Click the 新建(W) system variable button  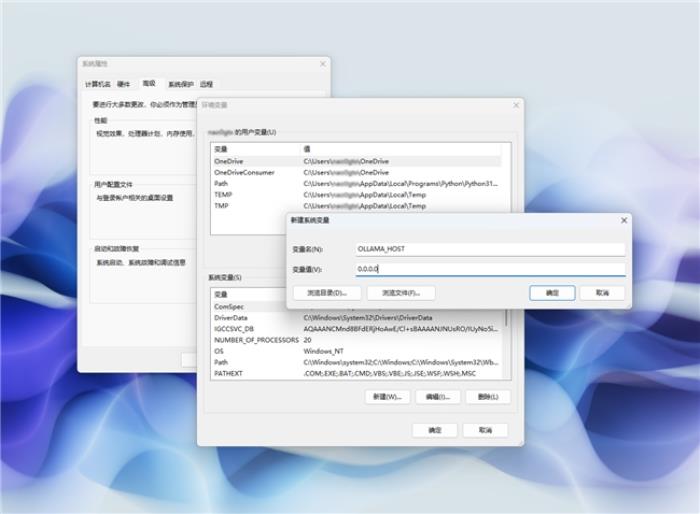(387, 397)
